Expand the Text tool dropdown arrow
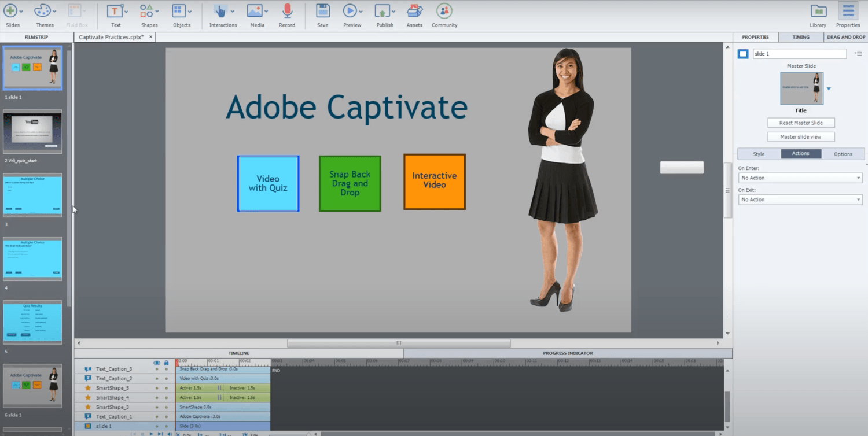Image resolution: width=868 pixels, height=436 pixels. [x=126, y=12]
